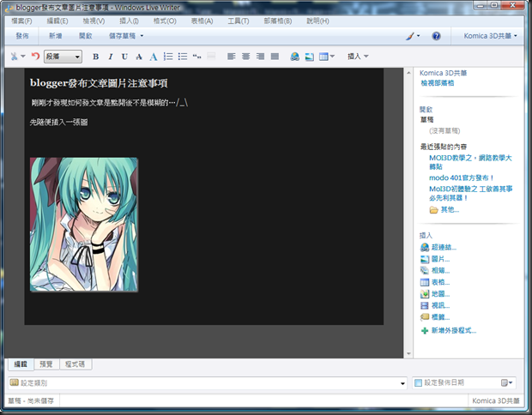Click the cut scissors icon
The width and height of the screenshot is (532, 415).
pos(14,57)
